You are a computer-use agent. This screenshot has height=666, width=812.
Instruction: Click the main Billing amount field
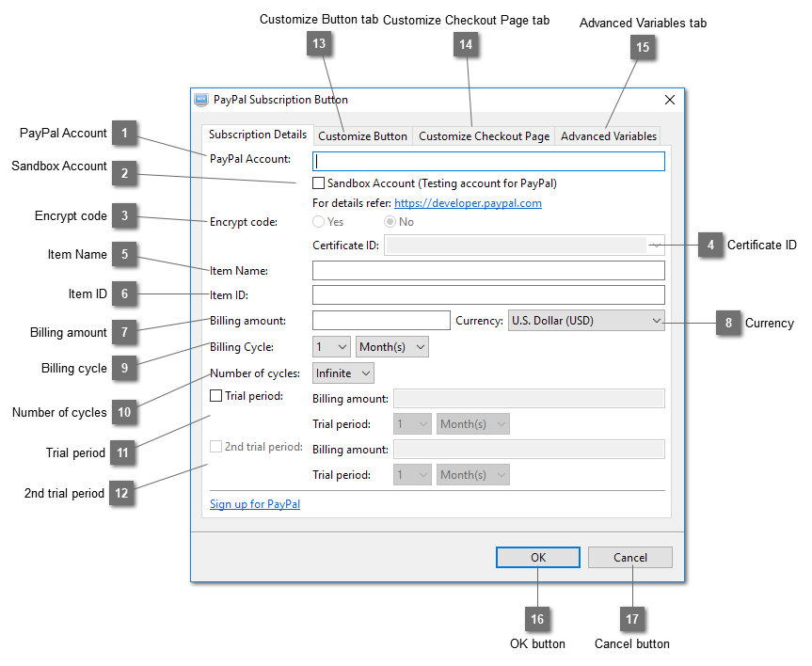pyautogui.click(x=381, y=320)
